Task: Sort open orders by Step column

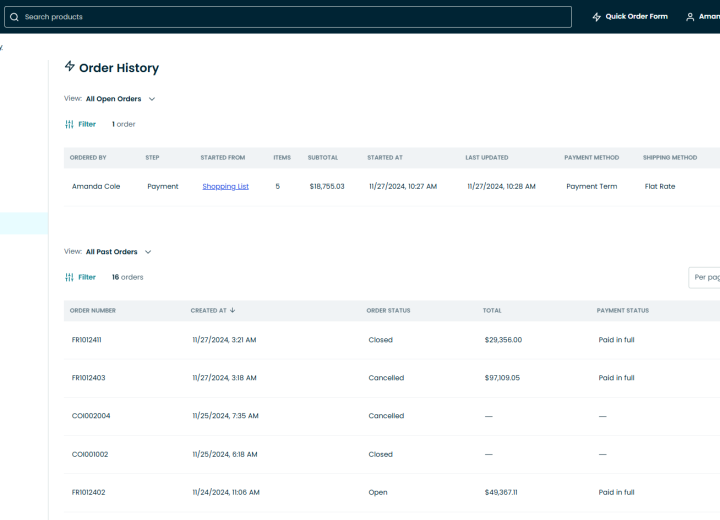Action: 152,158
